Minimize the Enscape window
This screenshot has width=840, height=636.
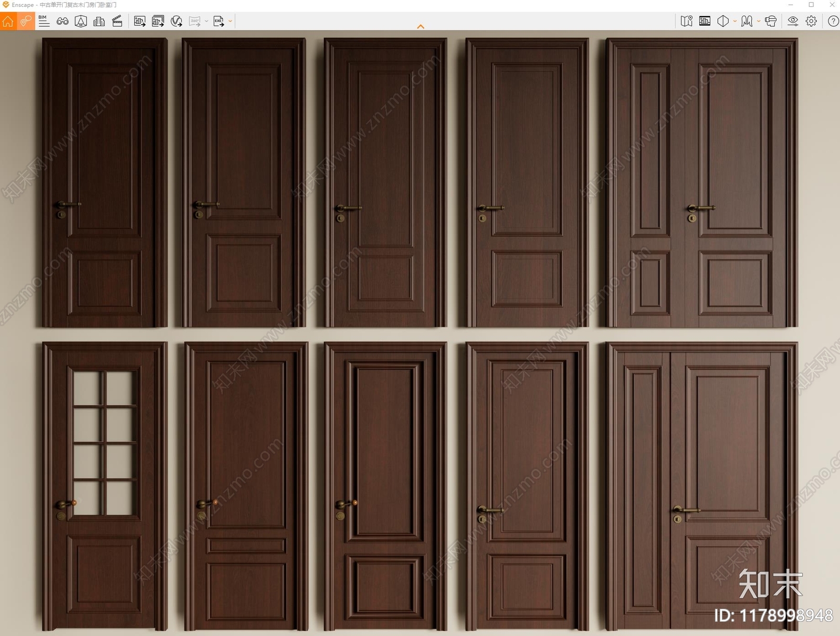click(x=791, y=5)
